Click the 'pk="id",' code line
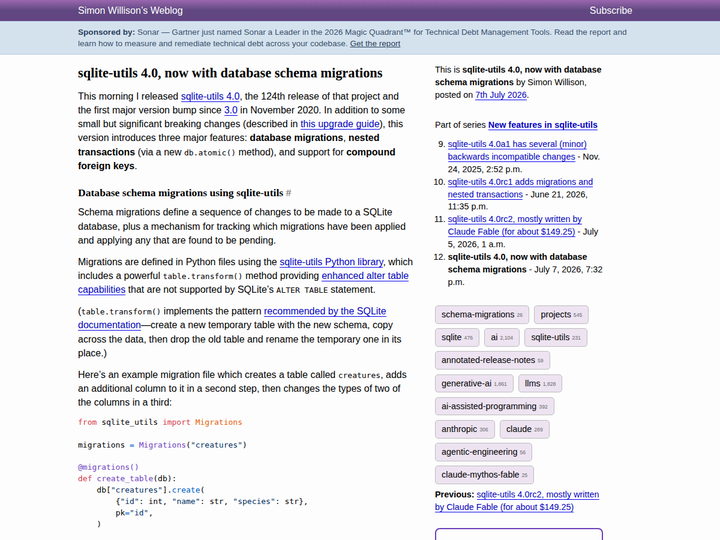 coord(134,512)
